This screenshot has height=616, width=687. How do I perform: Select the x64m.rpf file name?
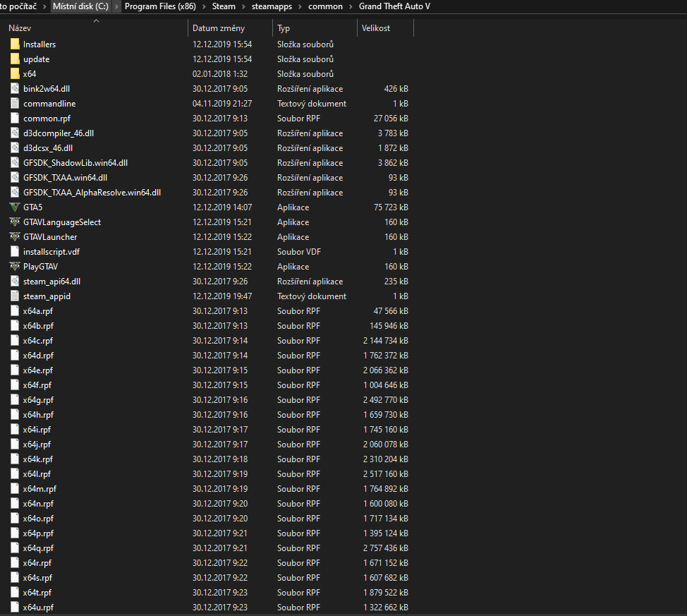(x=40, y=489)
